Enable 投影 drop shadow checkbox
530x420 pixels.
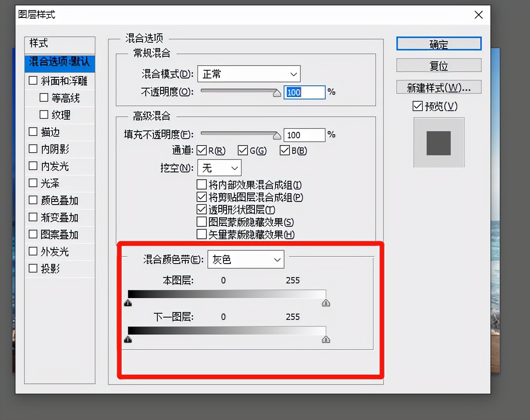[33, 268]
